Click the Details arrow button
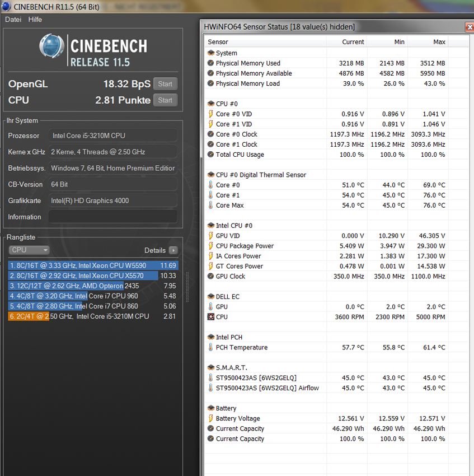This screenshot has height=476, width=474. 173,250
